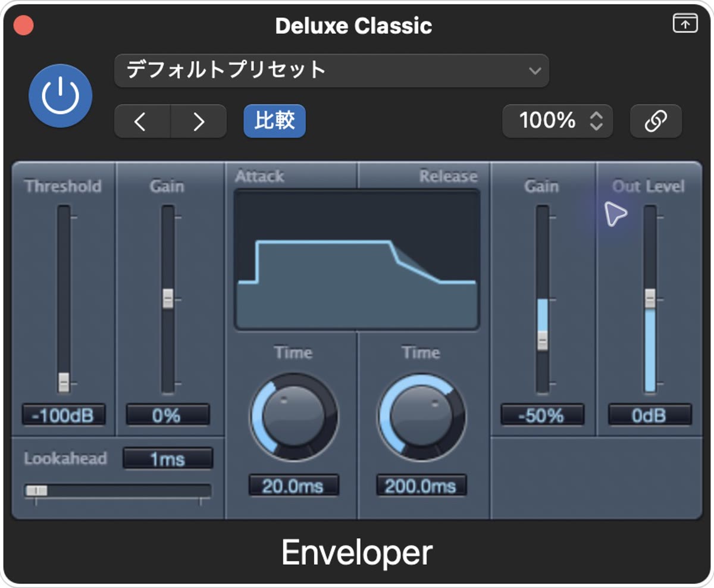Click the -50% Gain value field

click(542, 415)
